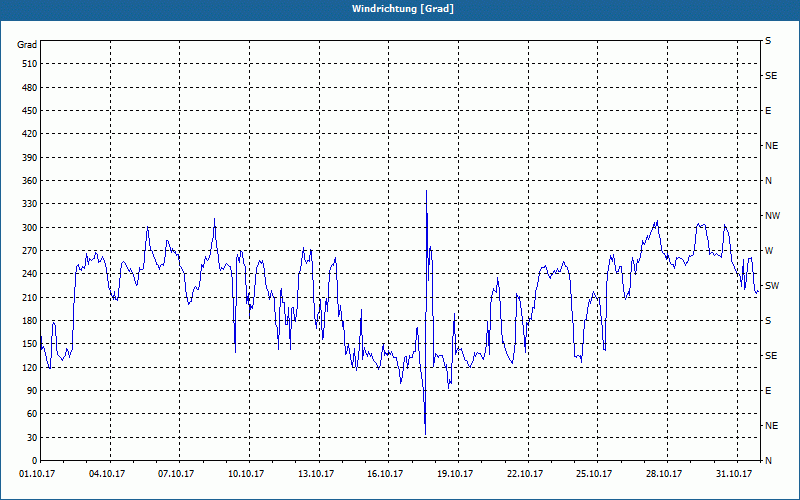Select the 270 value on the Y axis

coord(30,251)
